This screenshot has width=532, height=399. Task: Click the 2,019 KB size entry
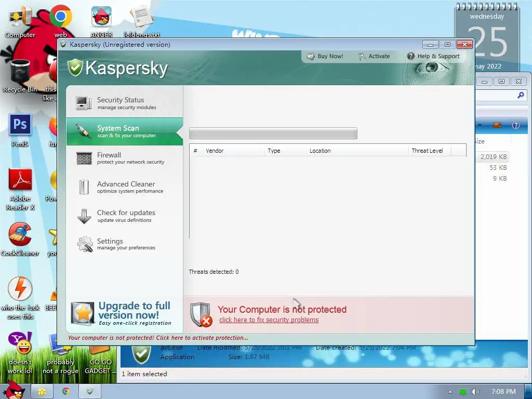(x=494, y=157)
